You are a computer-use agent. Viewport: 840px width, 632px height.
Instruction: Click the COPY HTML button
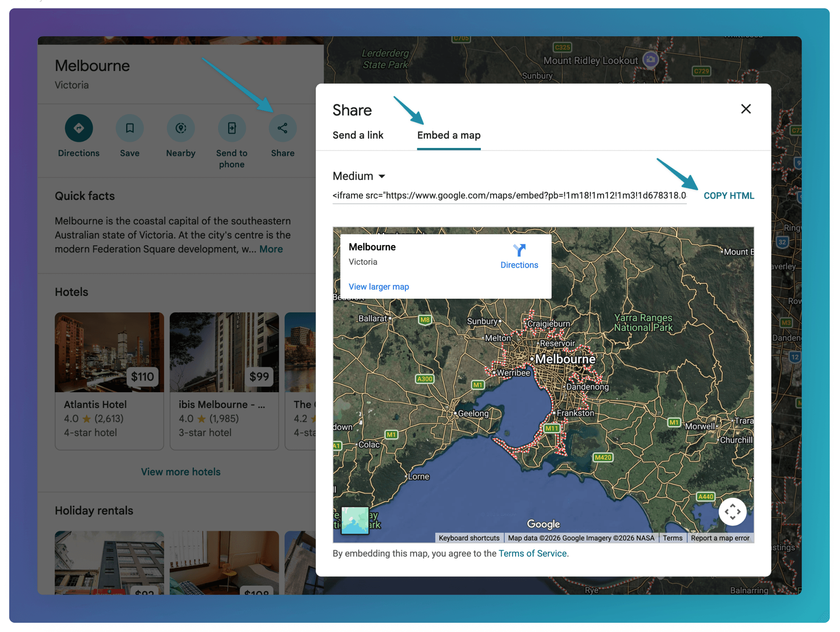click(x=729, y=196)
